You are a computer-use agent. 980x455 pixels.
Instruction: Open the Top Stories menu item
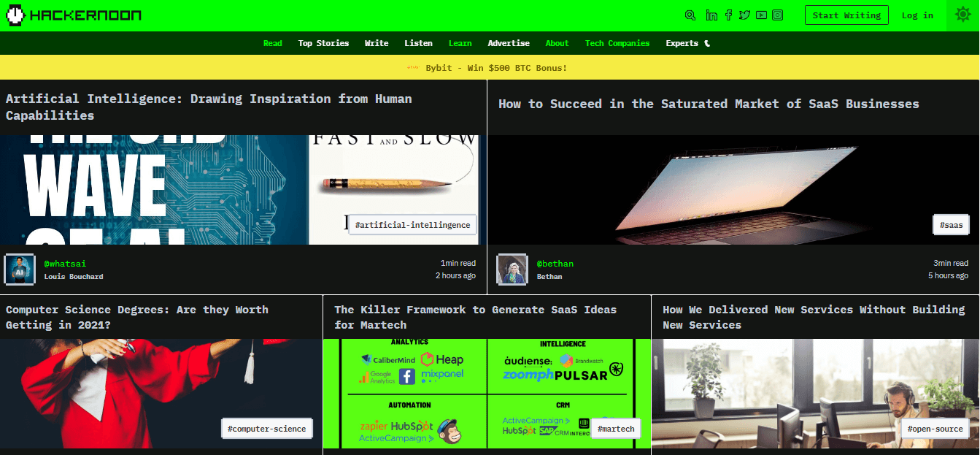coord(323,43)
